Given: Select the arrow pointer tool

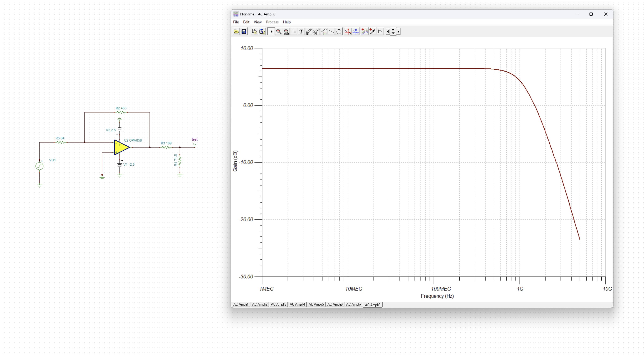Looking at the screenshot, I should [x=271, y=31].
